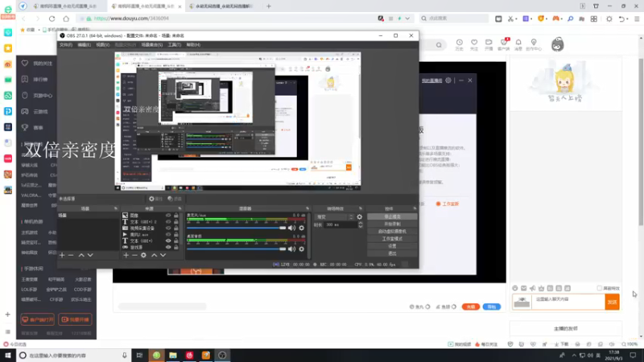Click the 桌面音频 volume slider
Viewport: 644px width, 362px height.
236,249
